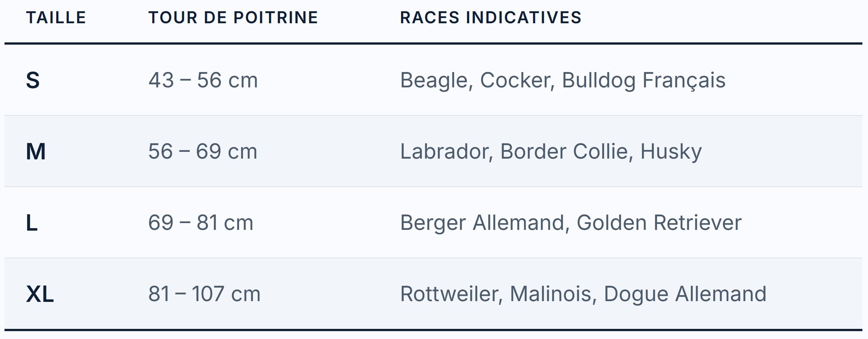Select the XL size label

pyautogui.click(x=40, y=294)
